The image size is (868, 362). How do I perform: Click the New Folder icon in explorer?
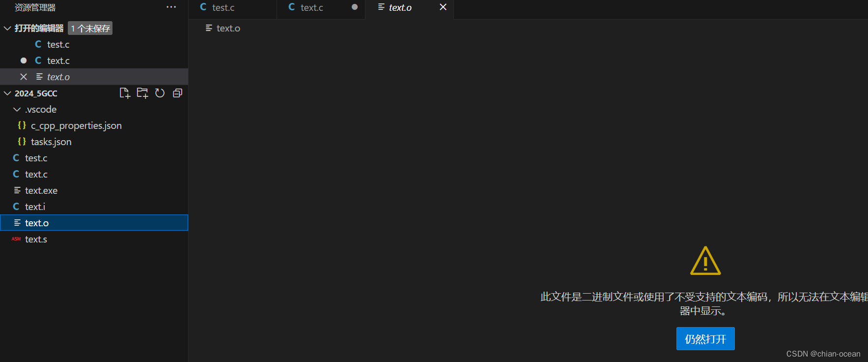[142, 93]
